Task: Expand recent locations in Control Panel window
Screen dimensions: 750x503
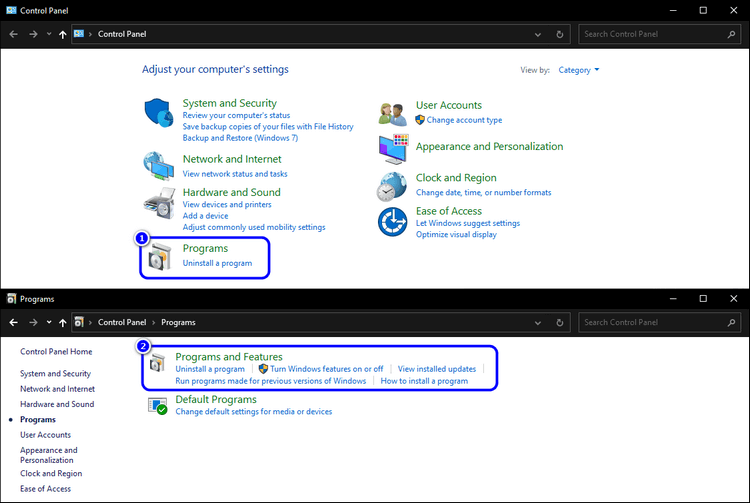Action: 49,34
